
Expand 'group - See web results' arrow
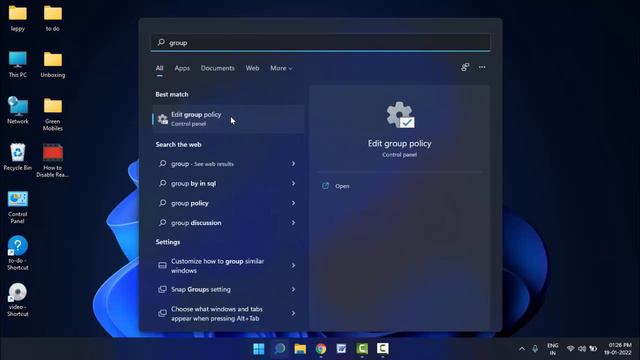point(293,164)
